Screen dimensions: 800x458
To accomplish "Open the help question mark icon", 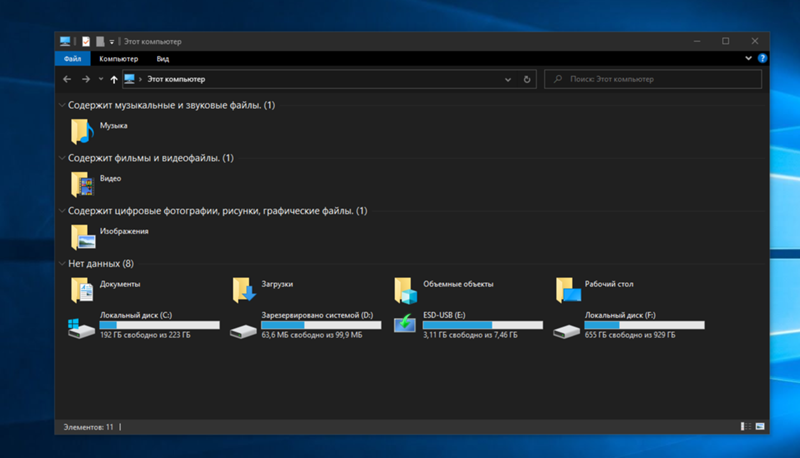I will pyautogui.click(x=762, y=58).
